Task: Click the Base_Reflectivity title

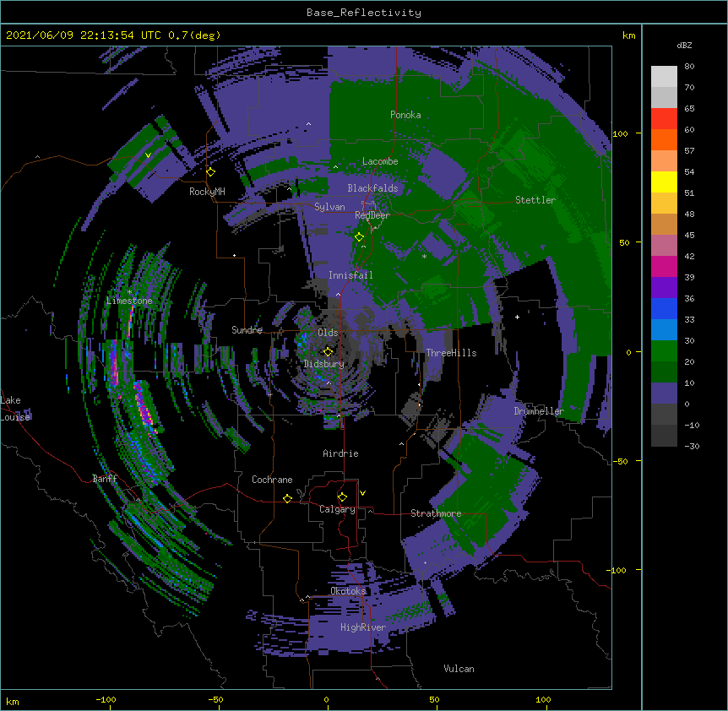Action: coord(364,13)
